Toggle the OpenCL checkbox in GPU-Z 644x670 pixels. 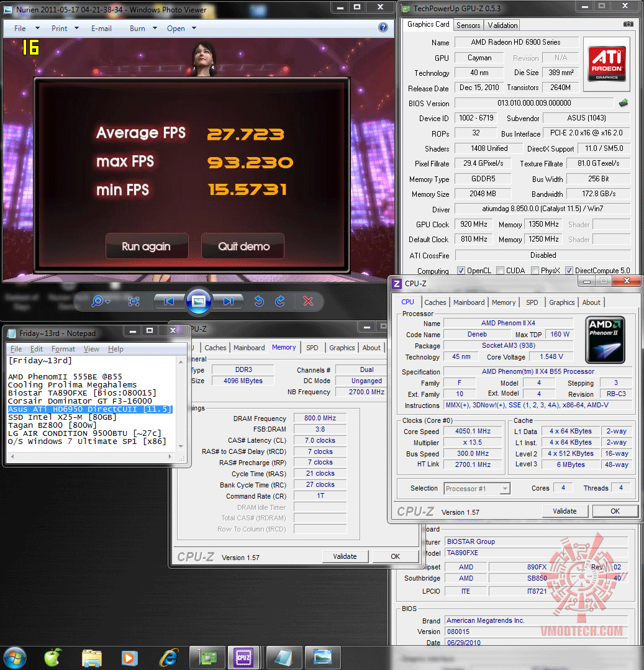461,271
